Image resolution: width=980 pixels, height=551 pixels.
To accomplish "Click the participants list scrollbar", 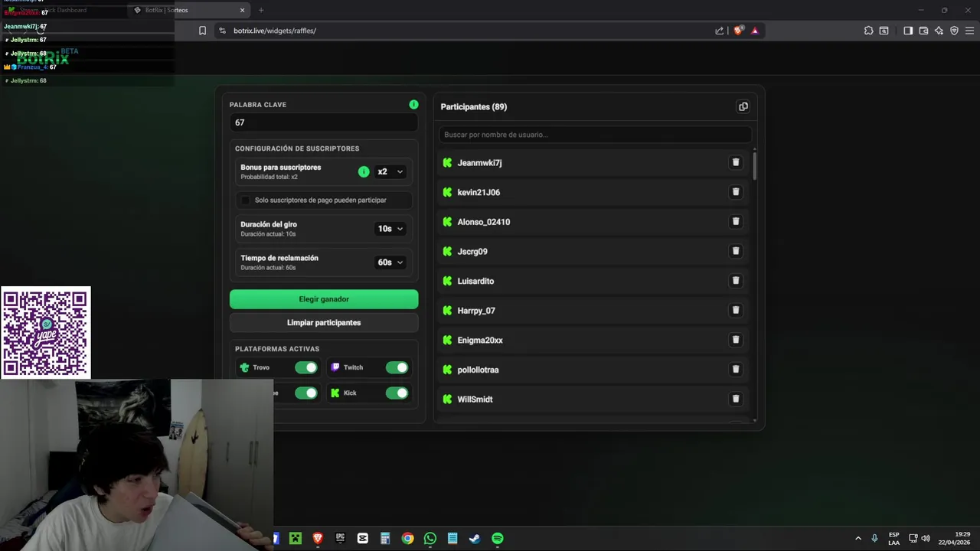I will coord(755,165).
